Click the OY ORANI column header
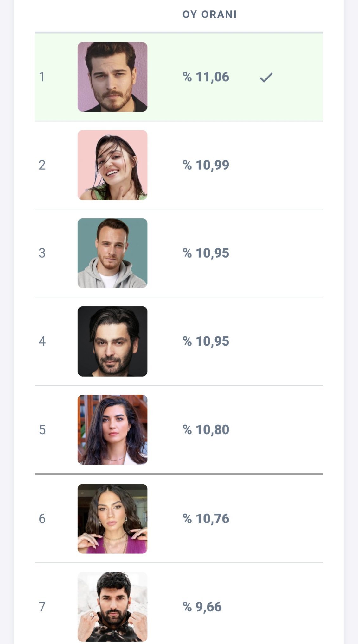This screenshot has height=644, width=358. point(209,15)
